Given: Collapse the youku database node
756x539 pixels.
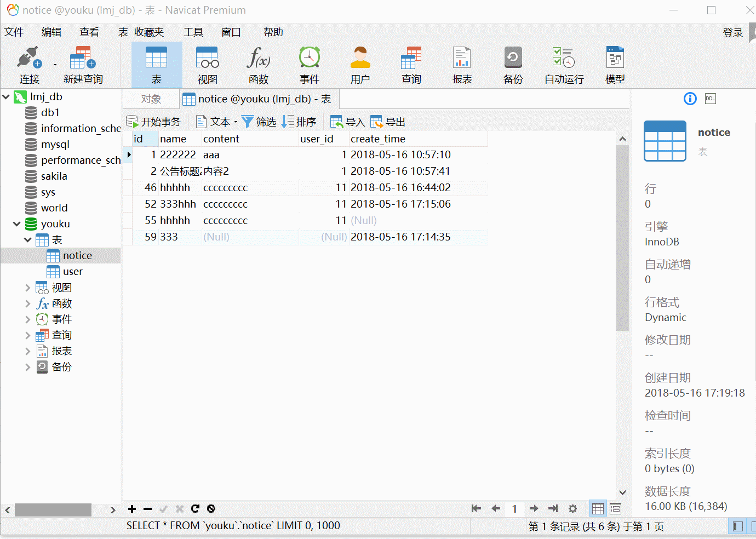Looking at the screenshot, I should (16, 223).
